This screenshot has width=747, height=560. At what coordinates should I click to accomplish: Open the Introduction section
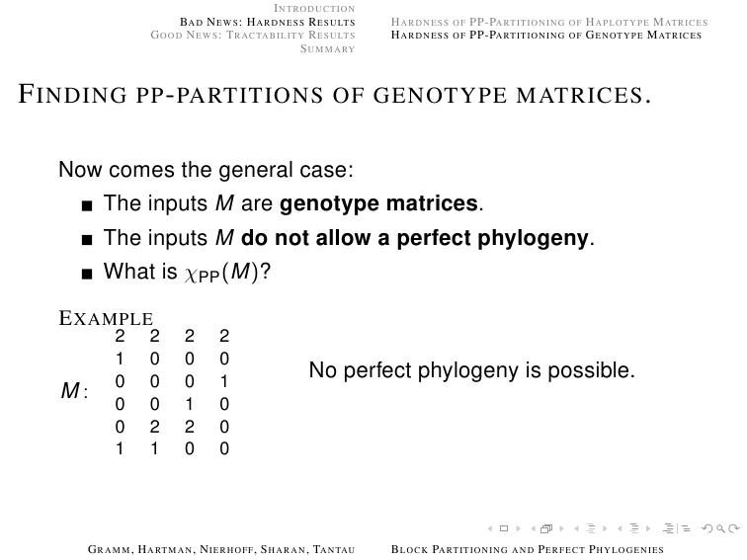click(314, 9)
